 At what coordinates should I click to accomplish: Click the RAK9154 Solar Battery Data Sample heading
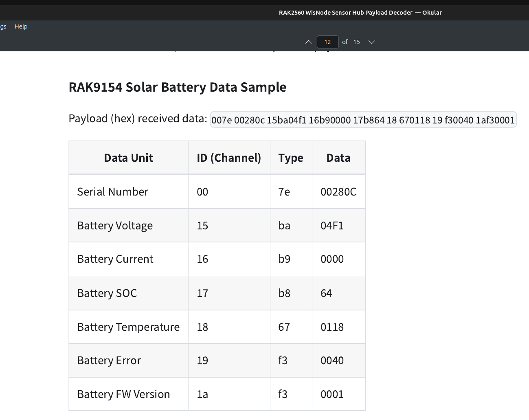177,87
